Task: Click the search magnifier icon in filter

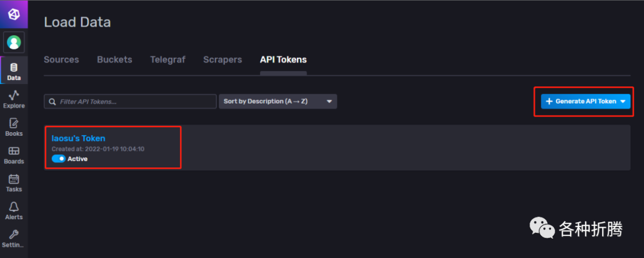Action: (x=52, y=102)
